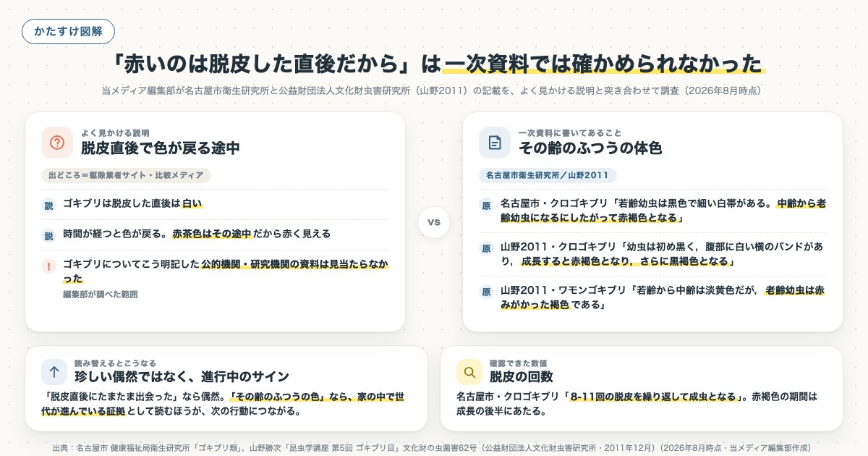Click 原 badge beside 山野2011・ワモンゴキブリ quote

pyautogui.click(x=486, y=292)
